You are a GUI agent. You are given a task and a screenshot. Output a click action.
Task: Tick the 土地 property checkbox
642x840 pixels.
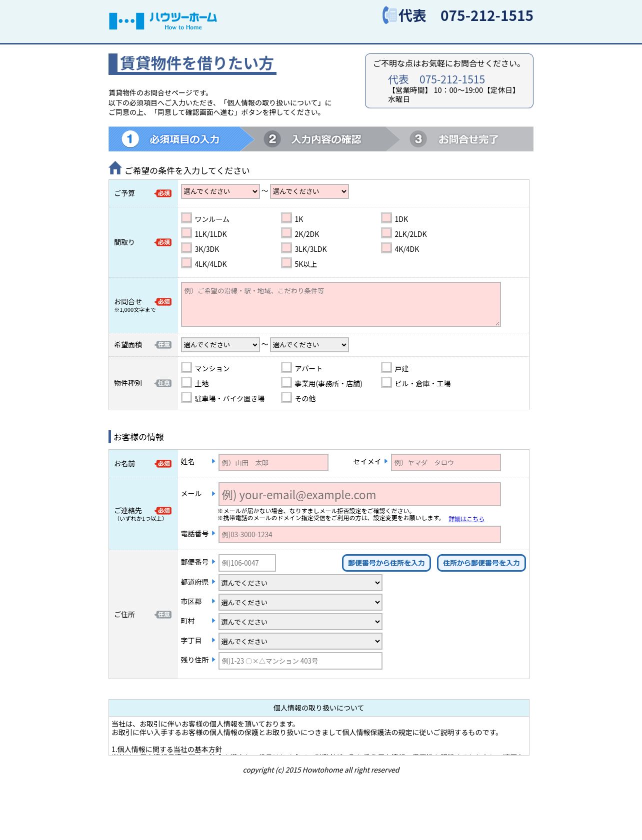(186, 382)
